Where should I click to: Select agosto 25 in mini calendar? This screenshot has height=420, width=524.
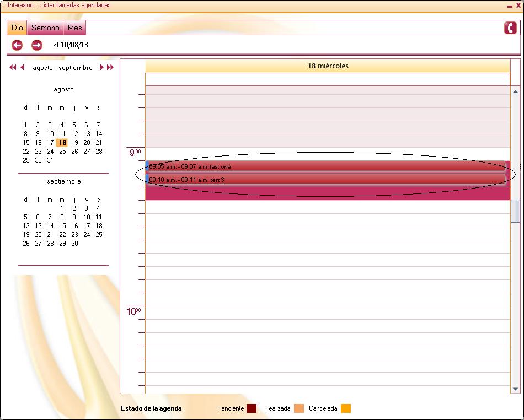coord(62,151)
